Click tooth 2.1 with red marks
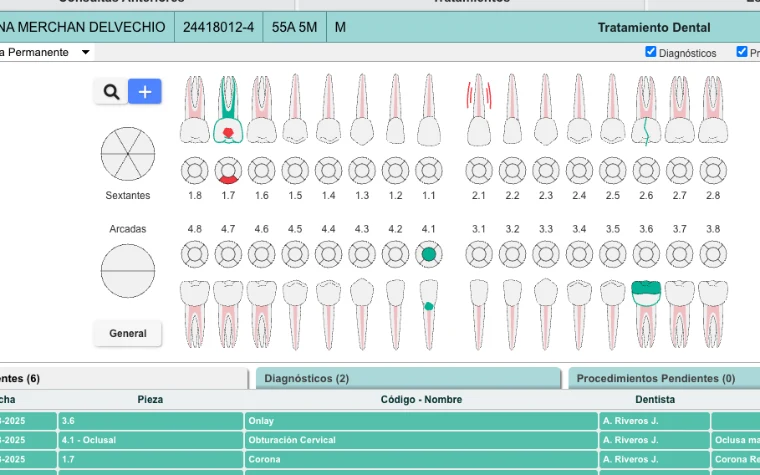This screenshot has width=760, height=475. [479, 110]
